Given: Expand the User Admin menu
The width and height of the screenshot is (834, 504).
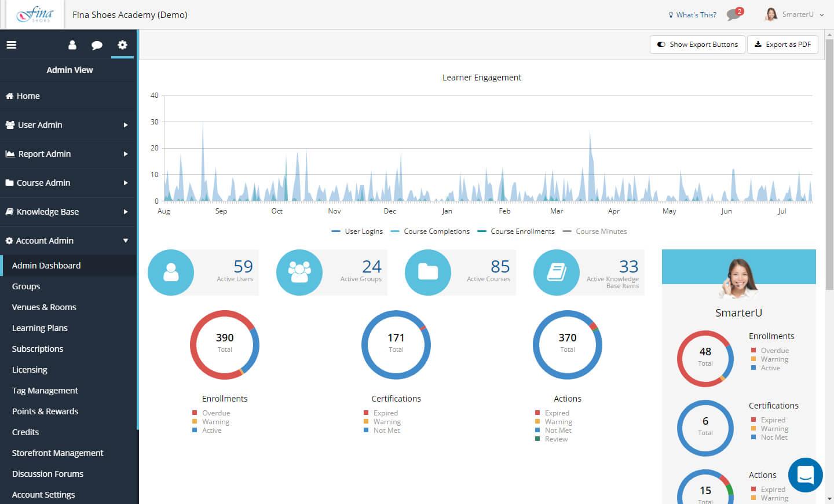Looking at the screenshot, I should [x=68, y=125].
